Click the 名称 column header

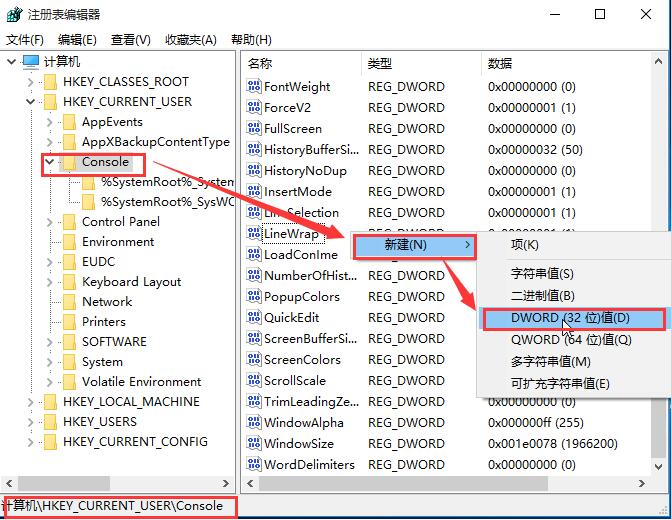[260, 63]
